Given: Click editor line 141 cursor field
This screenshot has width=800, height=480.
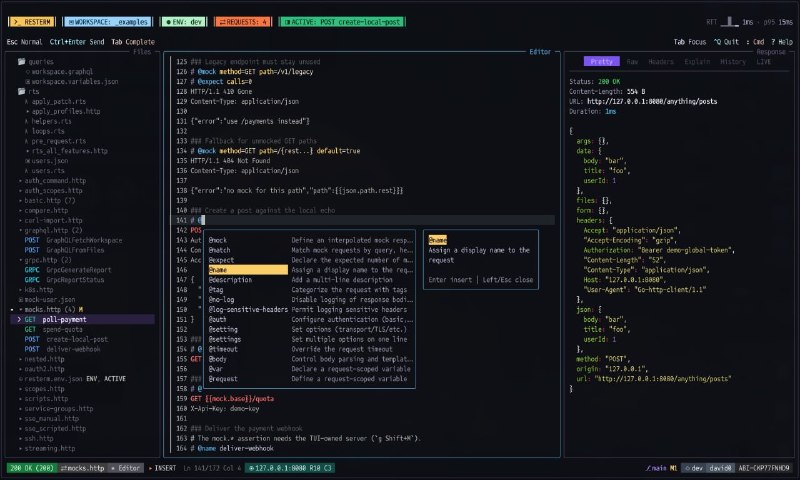Looking at the screenshot, I should (x=362, y=220).
